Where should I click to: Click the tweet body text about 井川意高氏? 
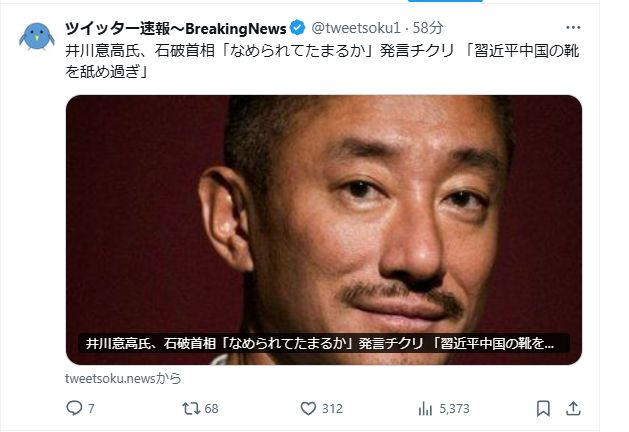(322, 61)
